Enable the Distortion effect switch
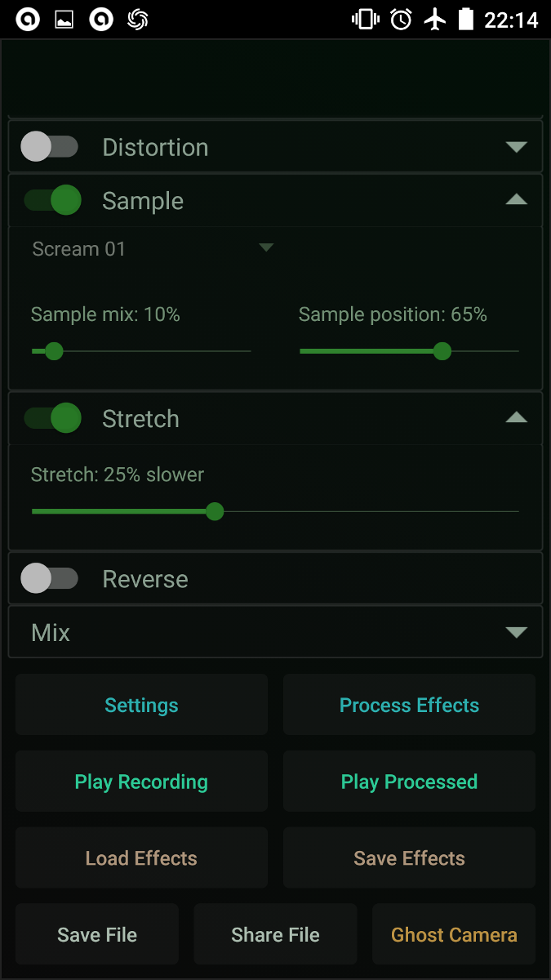Viewport: 551px width, 980px height. (49, 147)
